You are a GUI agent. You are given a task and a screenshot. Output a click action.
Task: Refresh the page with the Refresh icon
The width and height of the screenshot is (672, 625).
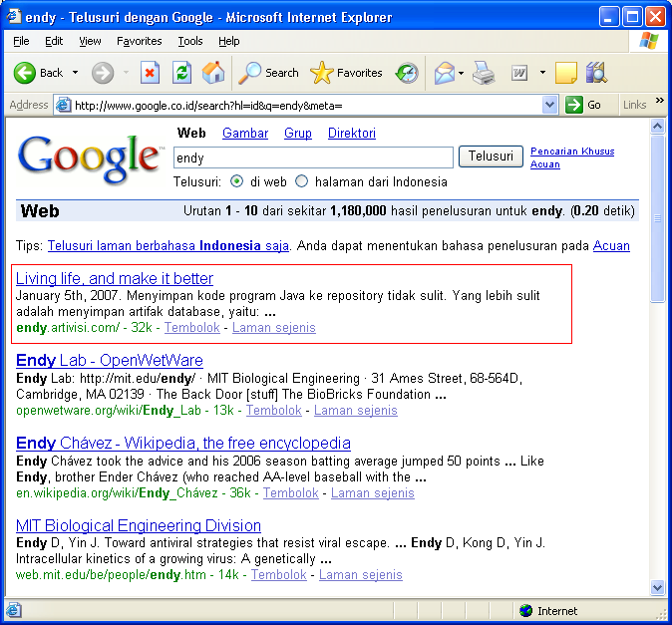pos(181,73)
